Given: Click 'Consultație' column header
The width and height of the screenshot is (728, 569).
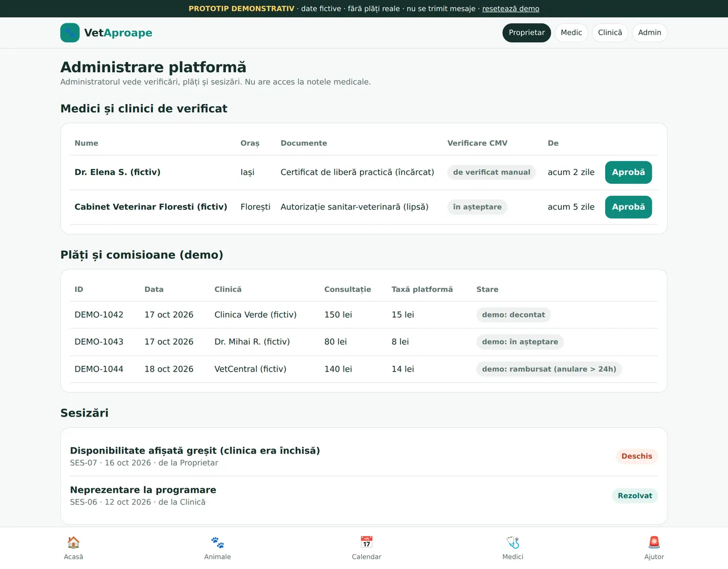Looking at the screenshot, I should [348, 290].
